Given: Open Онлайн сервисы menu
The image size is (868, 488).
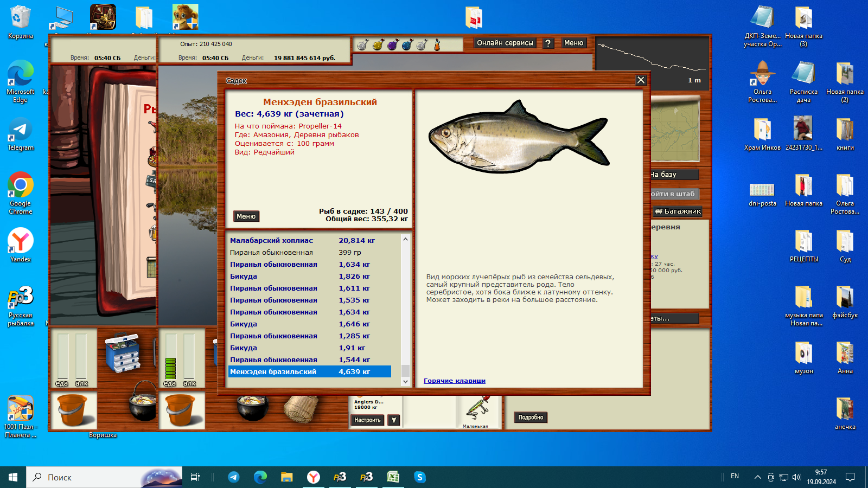Looking at the screenshot, I should click(x=505, y=43).
